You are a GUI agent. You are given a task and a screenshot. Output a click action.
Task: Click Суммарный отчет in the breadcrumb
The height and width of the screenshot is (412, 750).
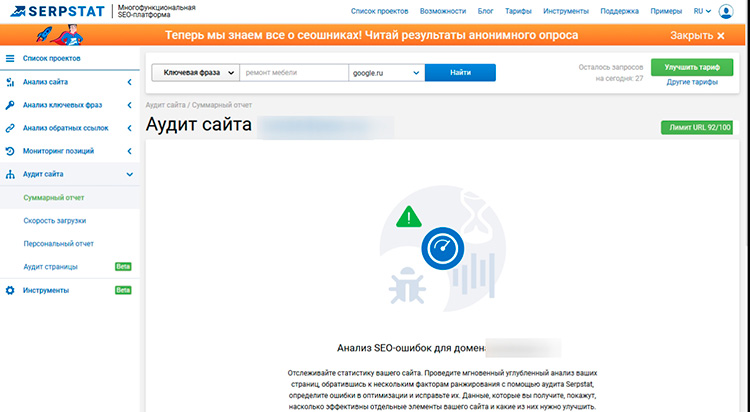click(x=222, y=105)
